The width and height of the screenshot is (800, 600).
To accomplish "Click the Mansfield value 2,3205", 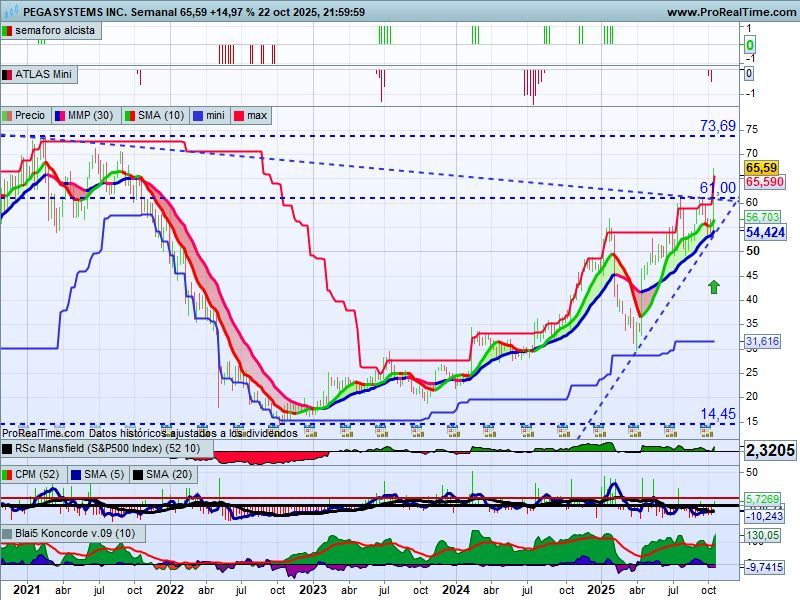I will [x=770, y=450].
